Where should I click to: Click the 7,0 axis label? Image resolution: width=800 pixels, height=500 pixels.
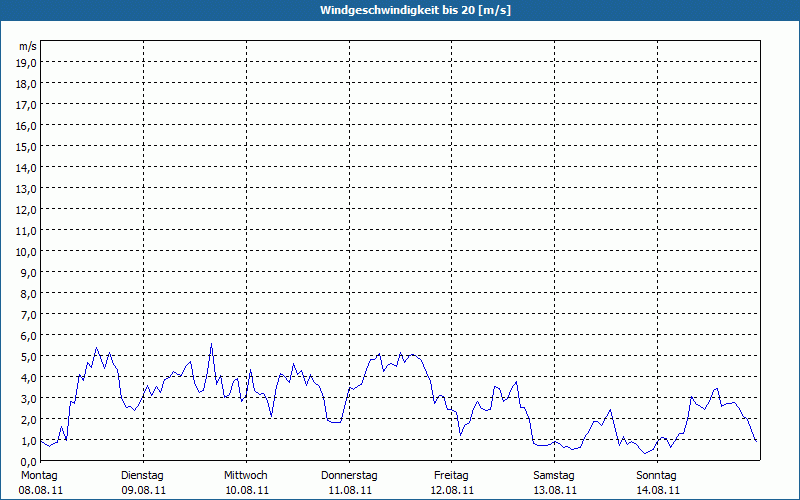pos(29,315)
